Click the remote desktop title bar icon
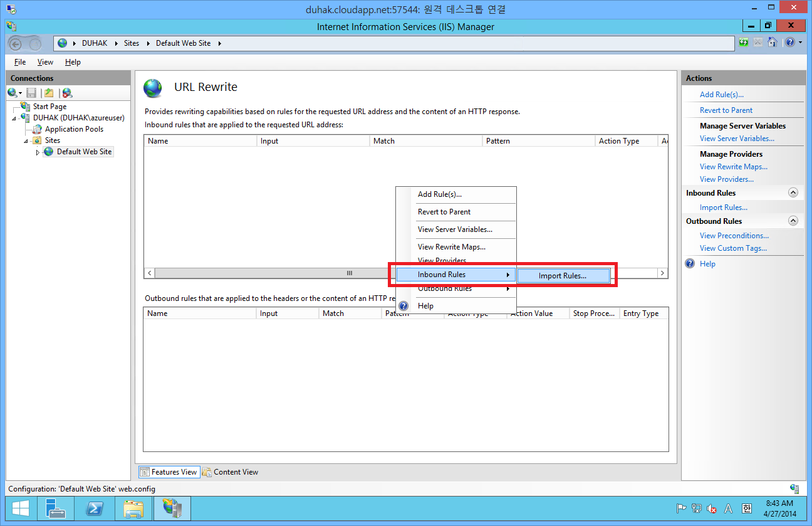This screenshot has width=812, height=526. click(11, 9)
